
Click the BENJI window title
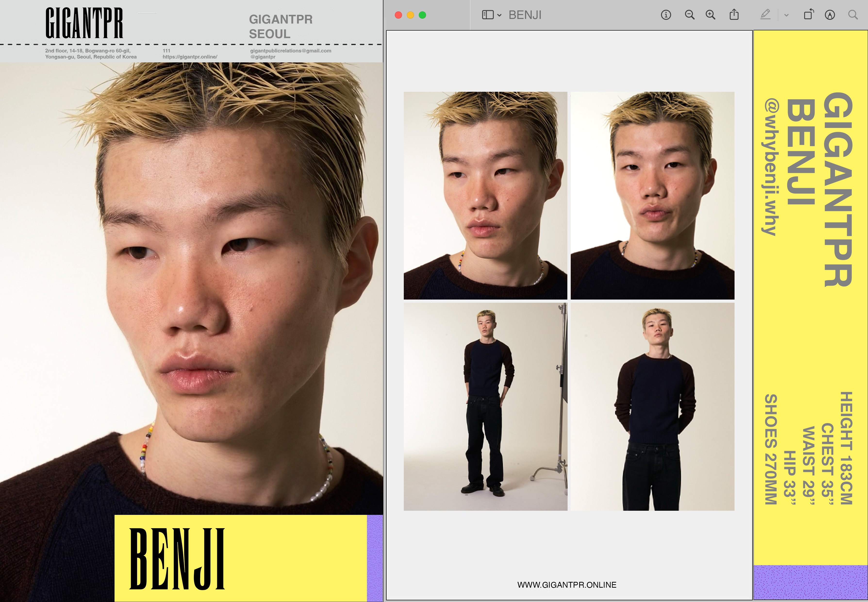click(525, 15)
